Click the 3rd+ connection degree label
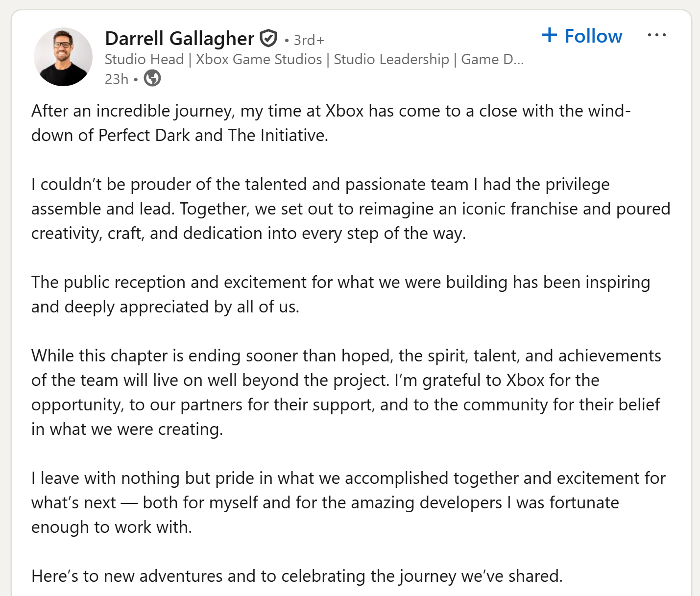 pyautogui.click(x=309, y=40)
